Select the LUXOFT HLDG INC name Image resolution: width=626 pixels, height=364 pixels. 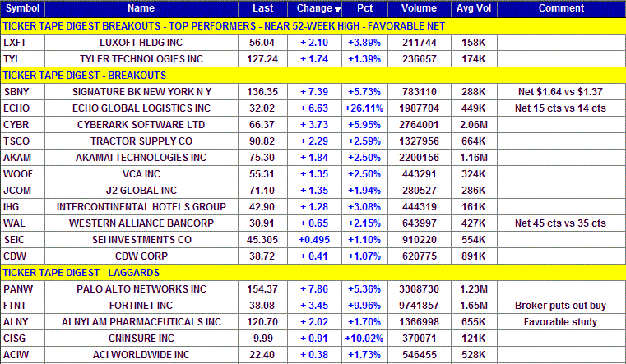coord(141,43)
